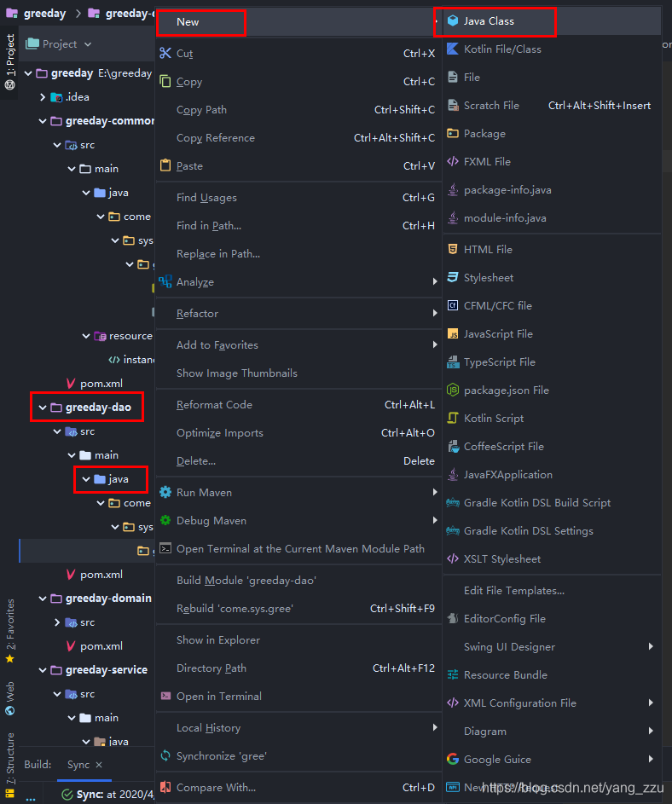Open the New submenu entry

(x=298, y=22)
